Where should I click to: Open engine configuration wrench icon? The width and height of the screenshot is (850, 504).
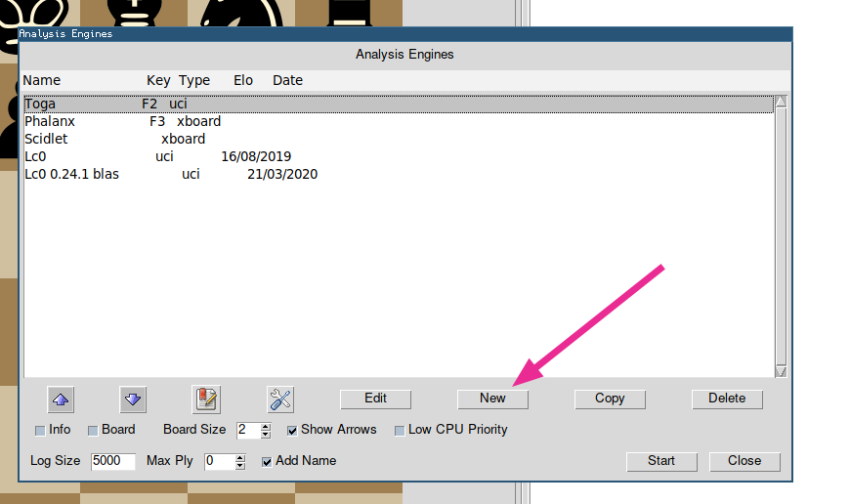click(x=280, y=399)
